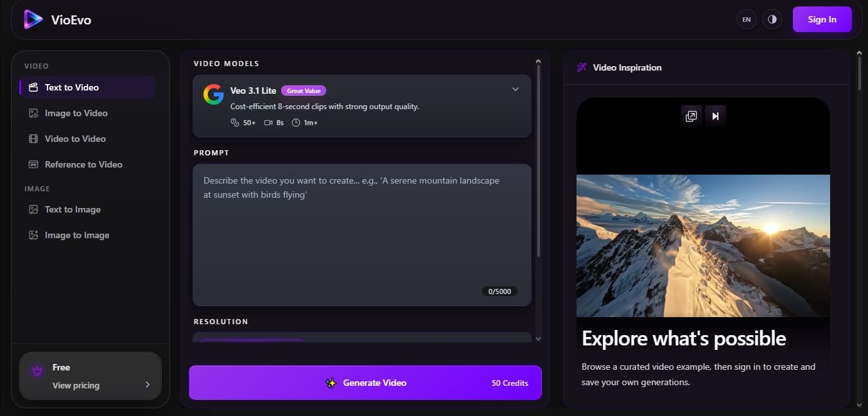The width and height of the screenshot is (868, 416).
Task: Select Reference to Video in sidebar
Action: pyautogui.click(x=87, y=164)
